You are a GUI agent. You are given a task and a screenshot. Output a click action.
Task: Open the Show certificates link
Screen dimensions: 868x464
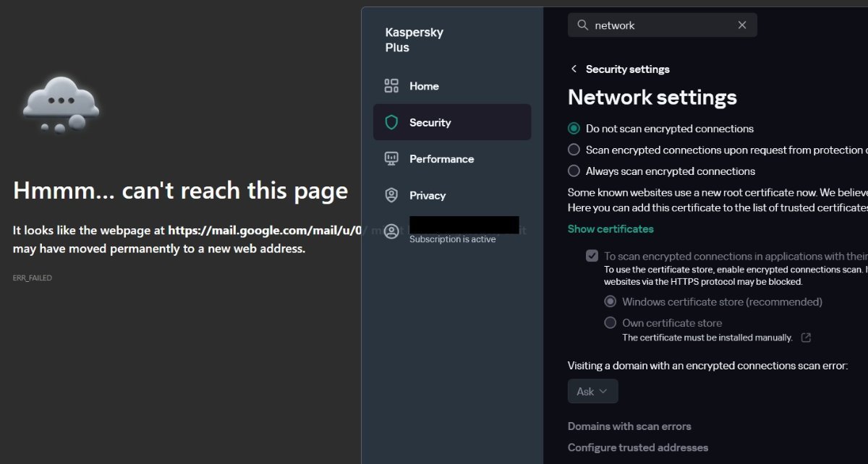pyautogui.click(x=610, y=229)
